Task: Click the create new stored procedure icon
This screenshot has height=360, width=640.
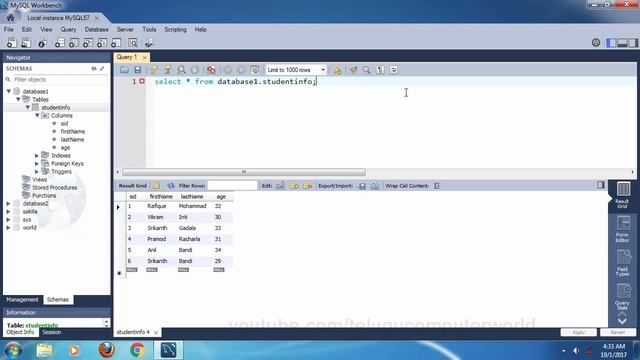Action: (102, 43)
